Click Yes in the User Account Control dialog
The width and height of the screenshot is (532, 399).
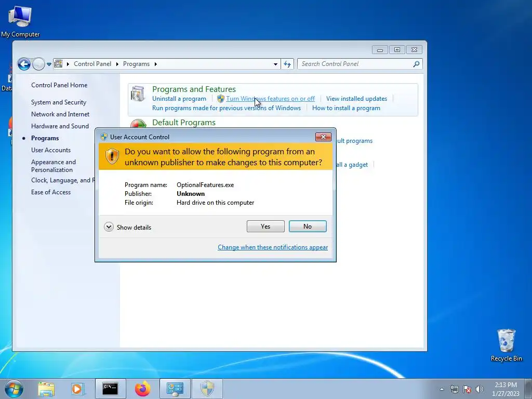pyautogui.click(x=265, y=227)
